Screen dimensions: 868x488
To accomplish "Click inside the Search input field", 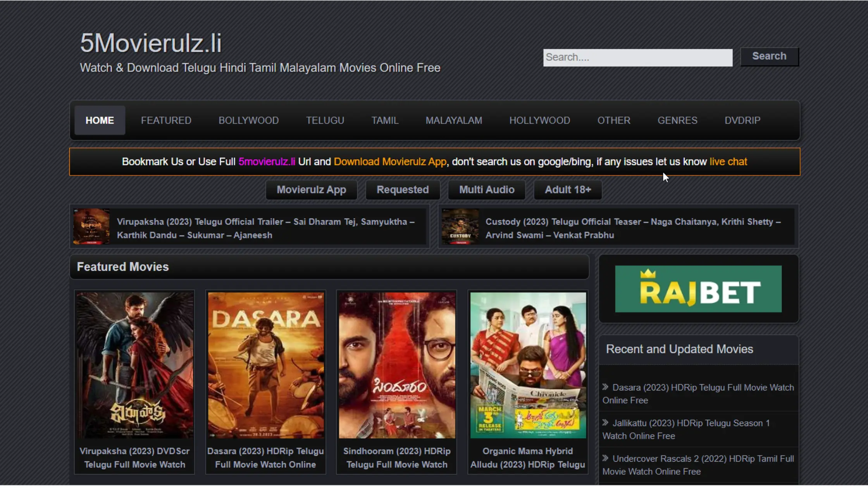I will [x=638, y=57].
